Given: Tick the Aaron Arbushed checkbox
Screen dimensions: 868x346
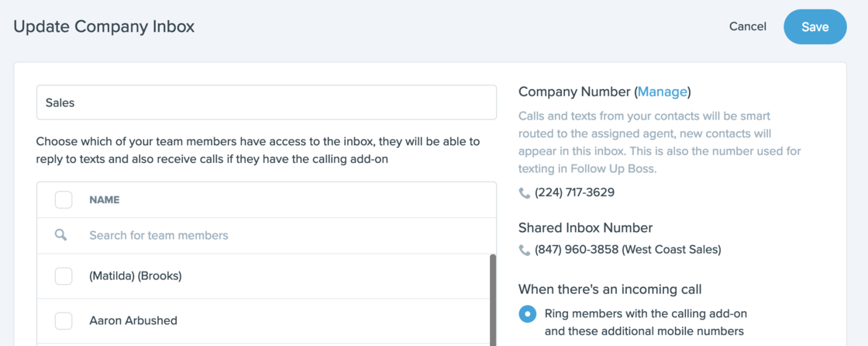Looking at the screenshot, I should [64, 320].
